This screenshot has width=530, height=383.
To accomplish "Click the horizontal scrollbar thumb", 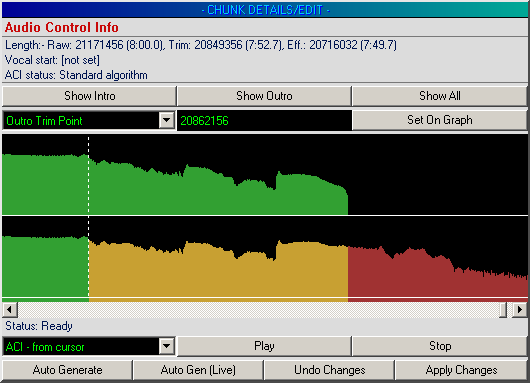I will coord(503,310).
